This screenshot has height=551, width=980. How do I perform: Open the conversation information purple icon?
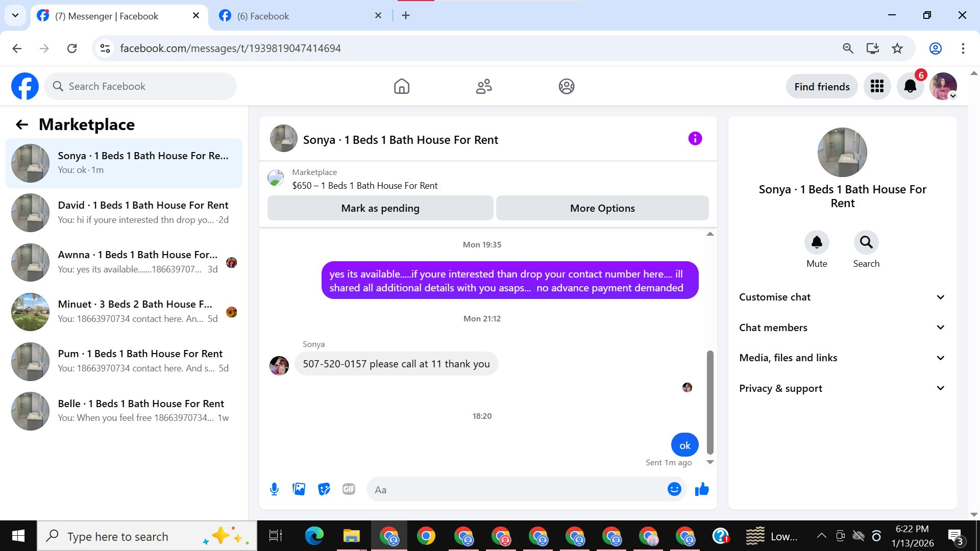(695, 139)
